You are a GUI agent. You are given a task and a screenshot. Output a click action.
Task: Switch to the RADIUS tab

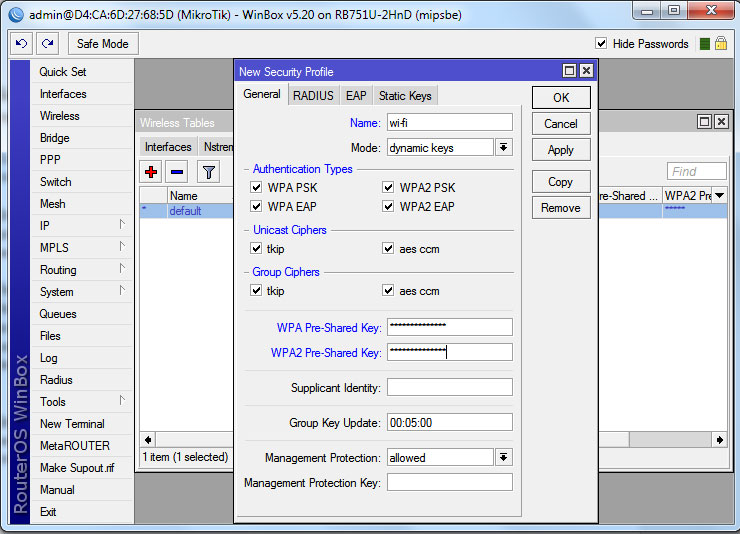(313, 96)
